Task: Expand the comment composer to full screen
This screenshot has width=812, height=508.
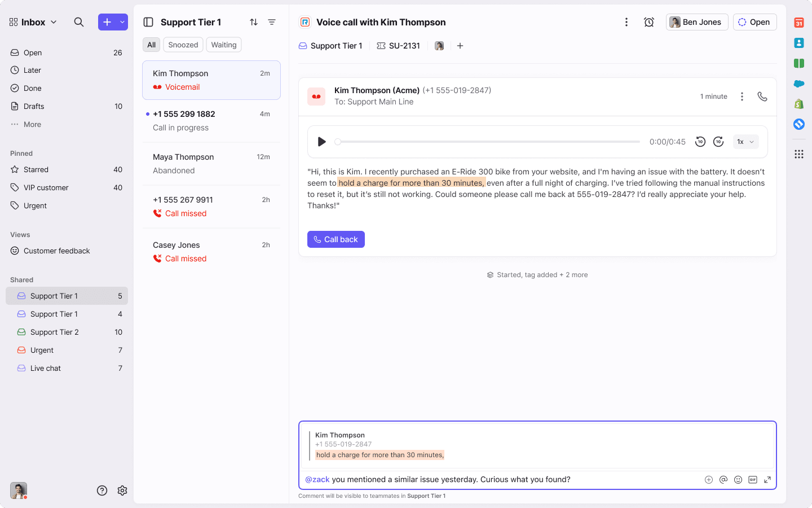Action: [767, 479]
